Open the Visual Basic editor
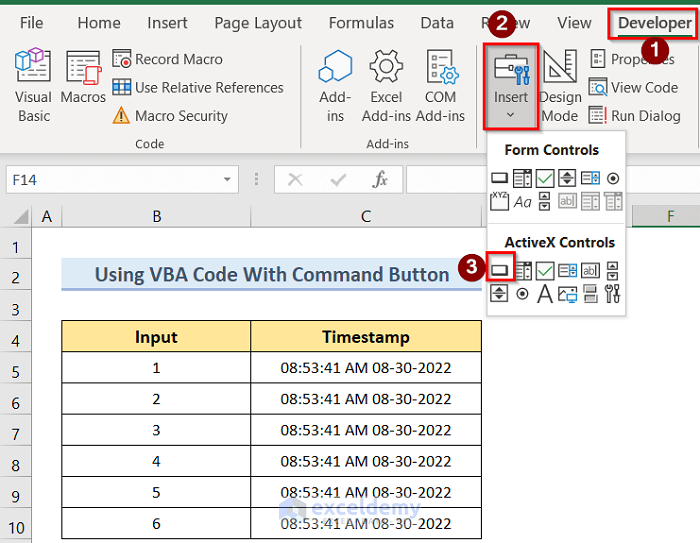The width and height of the screenshot is (700, 543). tap(33, 86)
